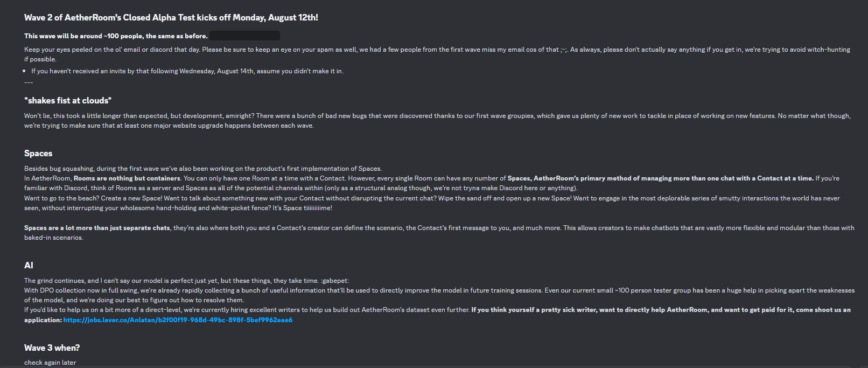Open the jobs.lever.co Anlatan application link
Screen dimensions: 868x368
[x=178, y=320]
